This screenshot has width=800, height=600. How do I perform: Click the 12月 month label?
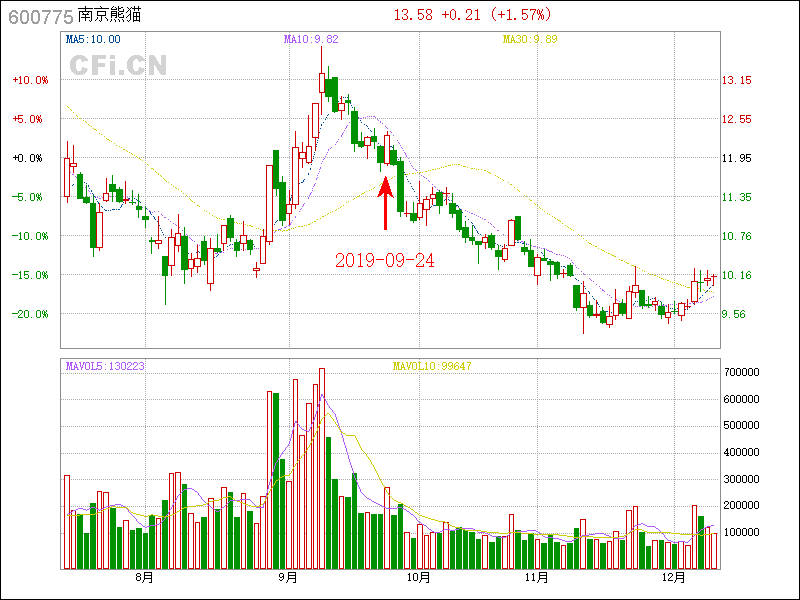point(673,578)
